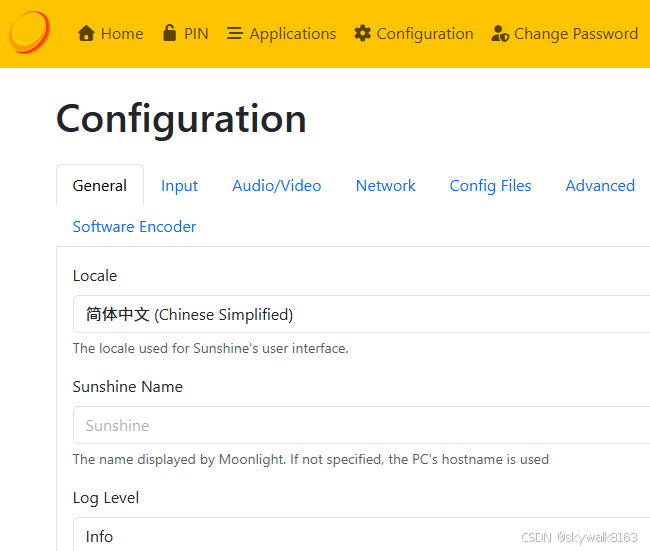This screenshot has width=650, height=551.
Task: Click the Configuration gear icon
Action: point(363,33)
